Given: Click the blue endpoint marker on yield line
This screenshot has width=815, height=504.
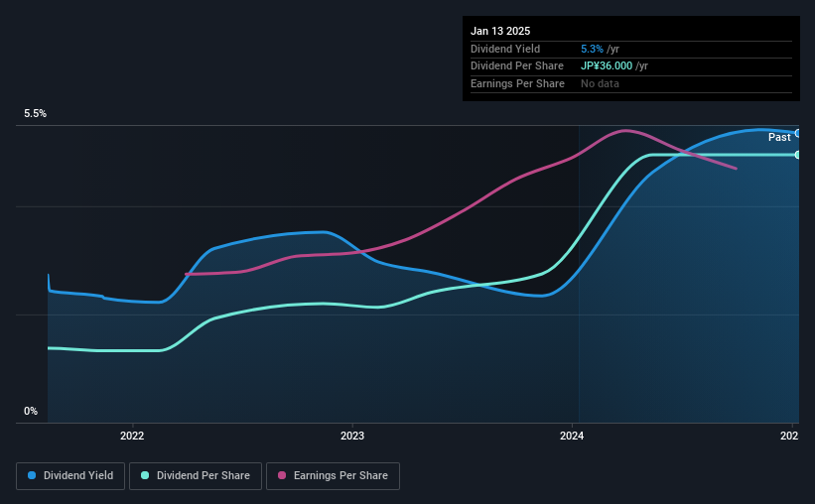Looking at the screenshot, I should 798,134.
